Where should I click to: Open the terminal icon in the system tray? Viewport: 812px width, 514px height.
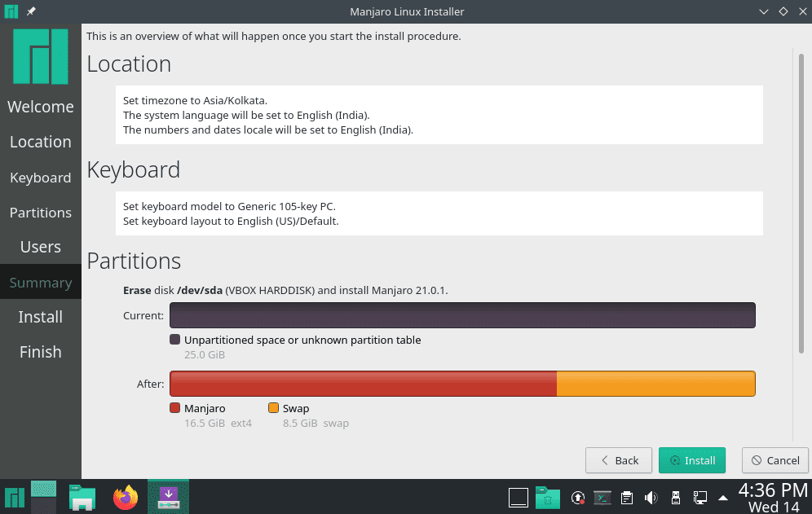(x=602, y=497)
